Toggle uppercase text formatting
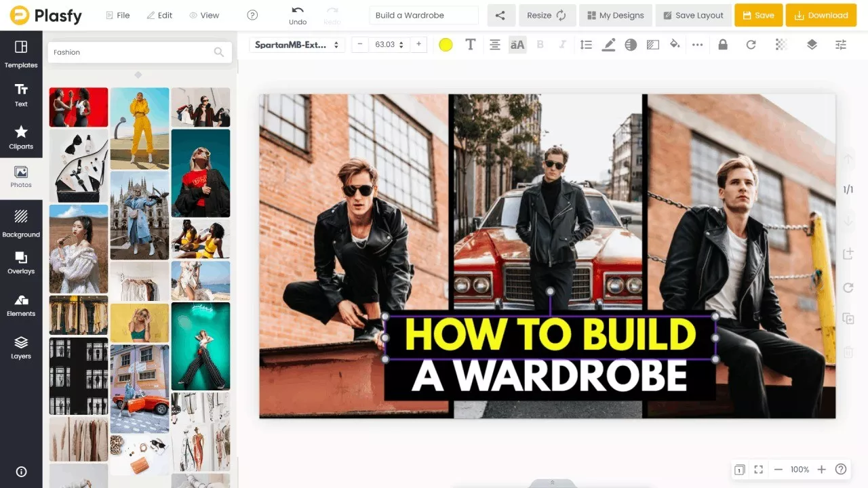The image size is (868, 488). [x=517, y=45]
